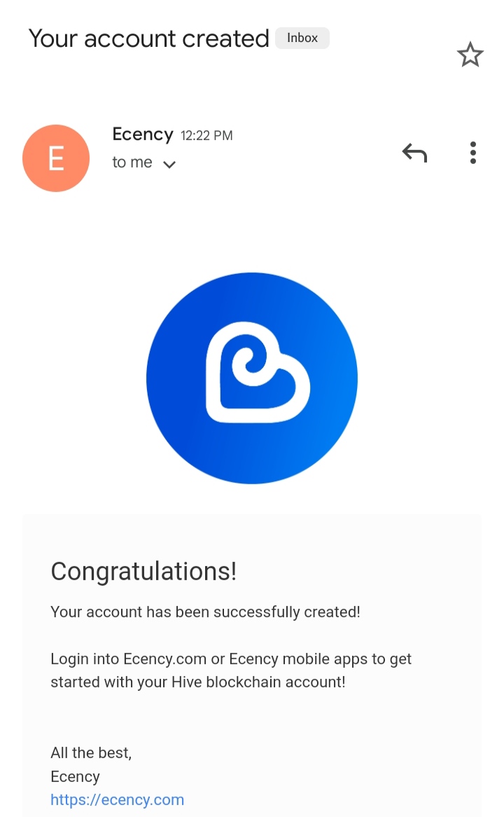Tap the "All the best," closing line
This screenshot has width=504, height=817.
tap(91, 753)
